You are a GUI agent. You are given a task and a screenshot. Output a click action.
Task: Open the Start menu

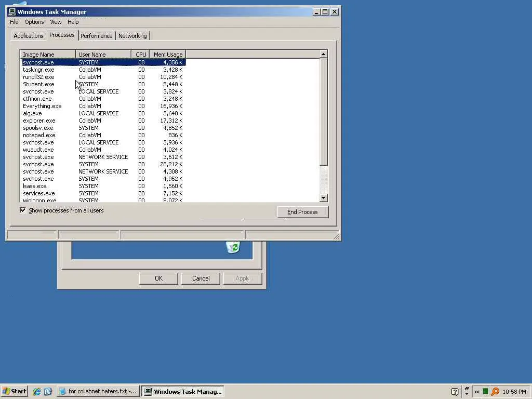[x=14, y=392]
